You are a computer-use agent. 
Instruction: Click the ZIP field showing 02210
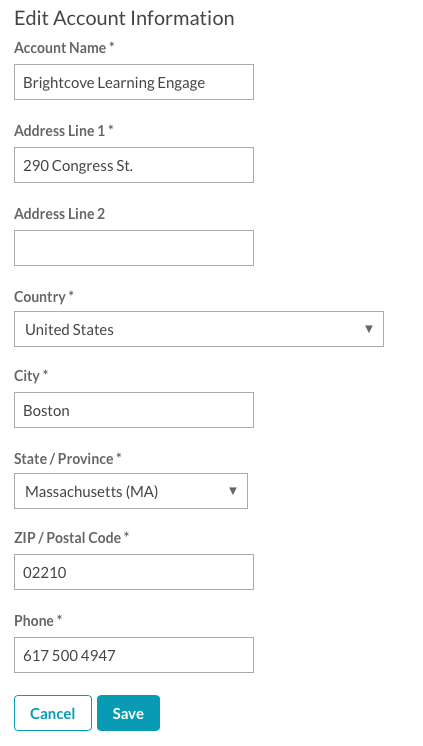[134, 571]
